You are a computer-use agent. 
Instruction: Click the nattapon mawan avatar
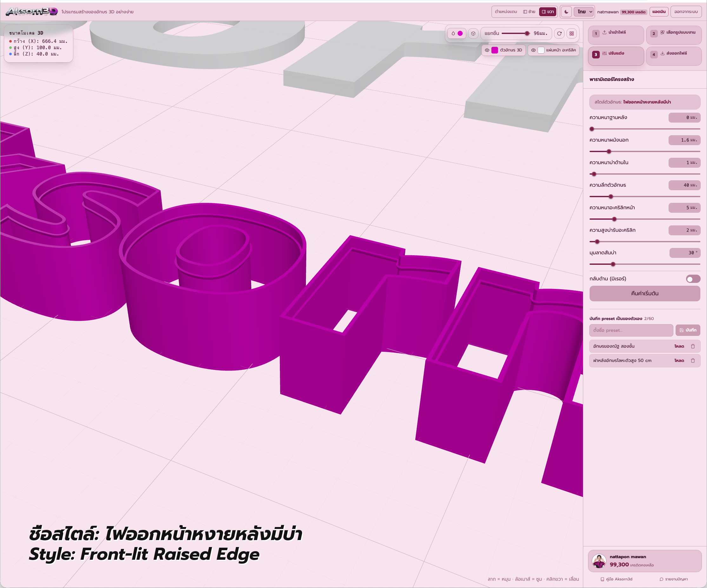[599, 561]
